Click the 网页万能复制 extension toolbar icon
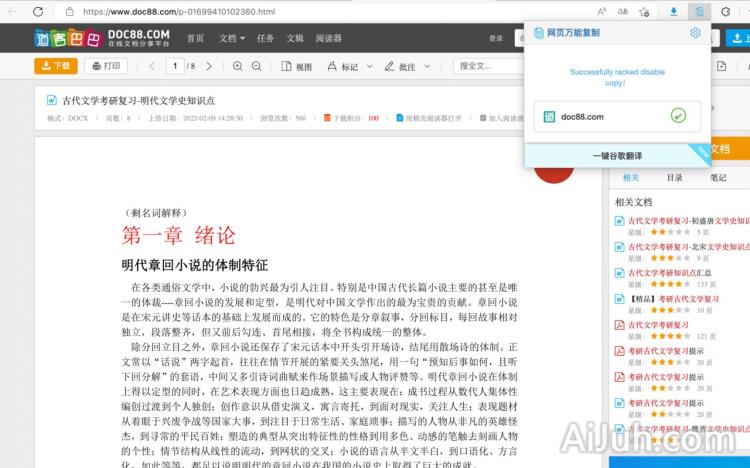This screenshot has height=468, width=750. [x=699, y=11]
